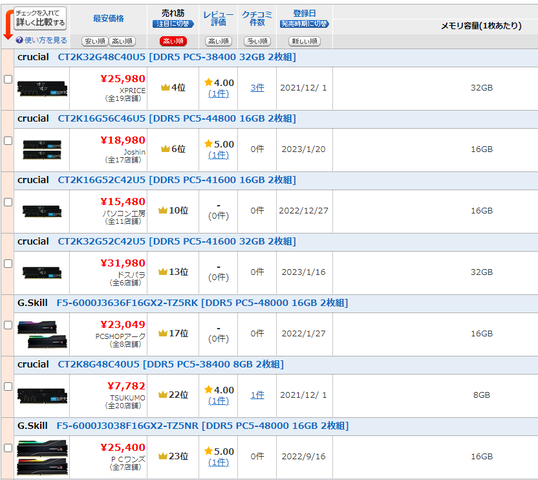Sort price by 安い順 button

[x=95, y=41]
